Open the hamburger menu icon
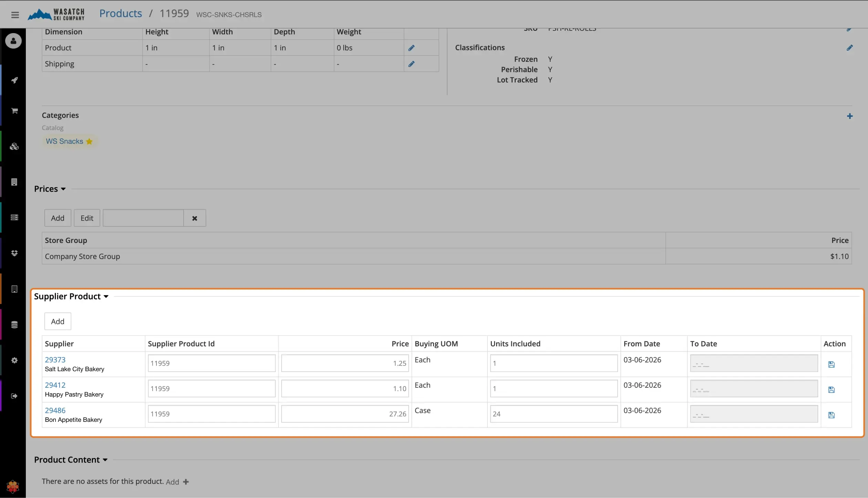Viewport: 868px width, 498px height. (15, 14)
